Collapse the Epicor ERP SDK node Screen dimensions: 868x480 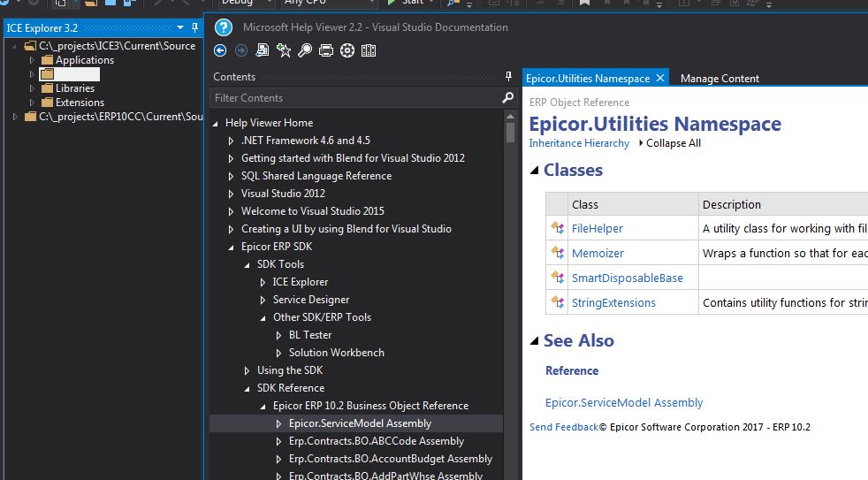(231, 248)
